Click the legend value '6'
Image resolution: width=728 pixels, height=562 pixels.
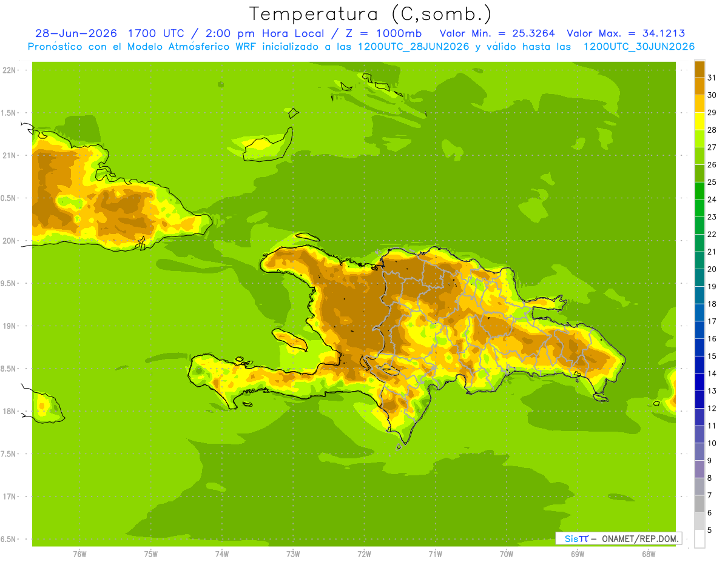pyautogui.click(x=710, y=513)
